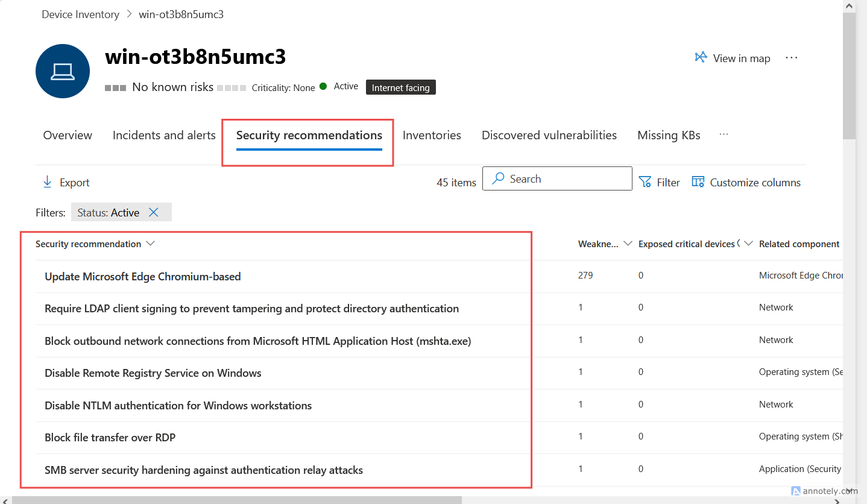This screenshot has height=504, width=867.
Task: Open Disable Remote Registry Service on Windows
Action: (153, 373)
